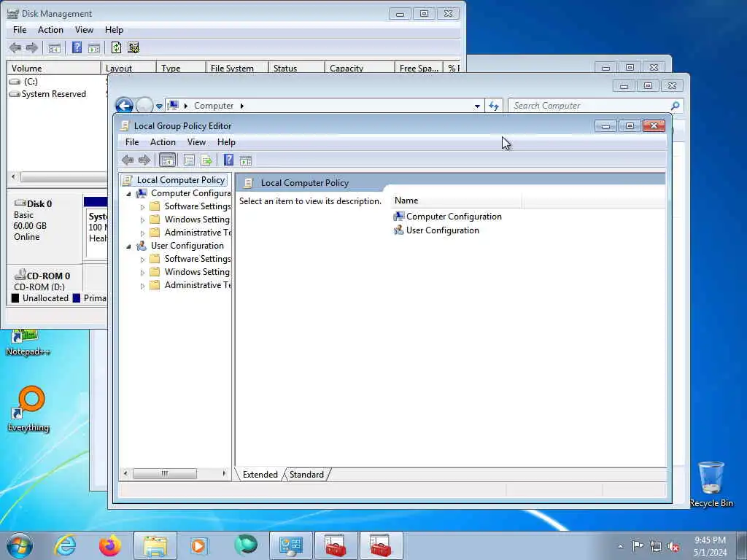Open View menu in Disk Management
The height and width of the screenshot is (560, 747).
pos(84,30)
